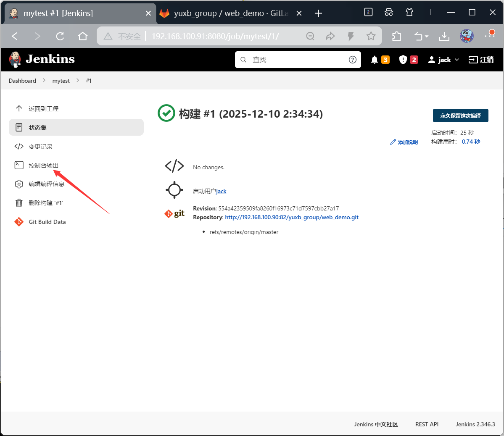
Task: Click the Jenkins logo in header
Action: pyautogui.click(x=42, y=60)
